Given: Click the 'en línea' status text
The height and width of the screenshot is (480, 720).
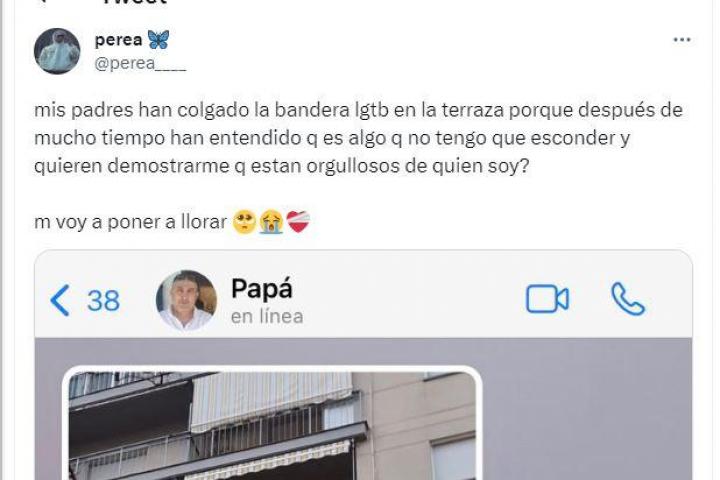Looking at the screenshot, I should (267, 316).
